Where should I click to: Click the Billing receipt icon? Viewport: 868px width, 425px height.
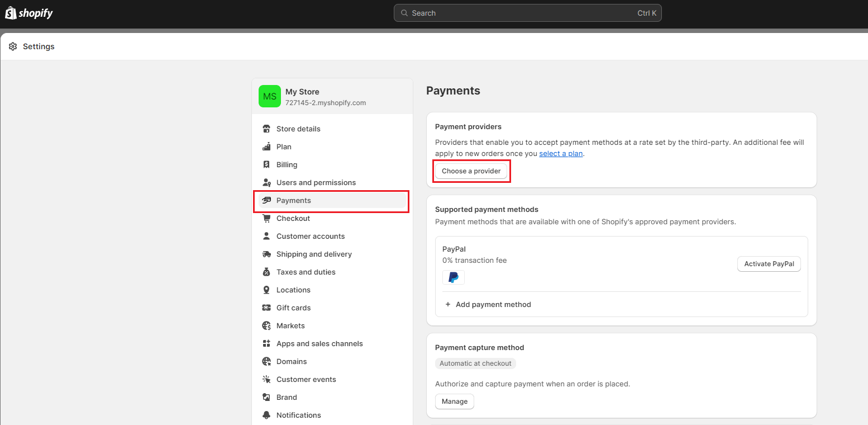pyautogui.click(x=266, y=164)
